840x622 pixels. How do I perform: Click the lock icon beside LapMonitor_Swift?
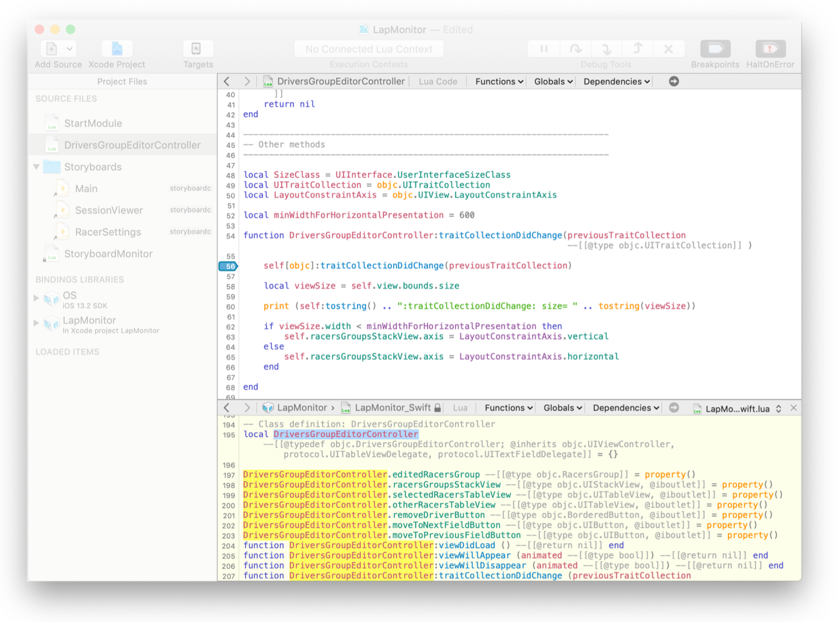point(437,408)
